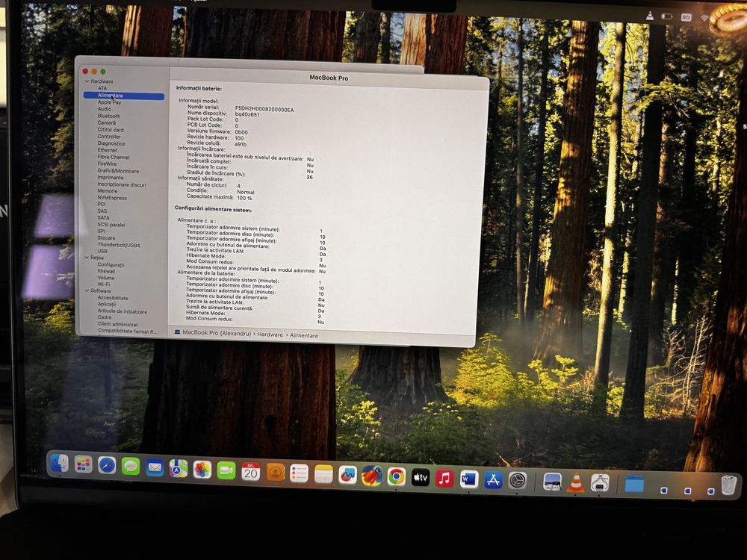Select Apple Pay in the sidebar
The height and width of the screenshot is (560, 747).
click(x=109, y=102)
